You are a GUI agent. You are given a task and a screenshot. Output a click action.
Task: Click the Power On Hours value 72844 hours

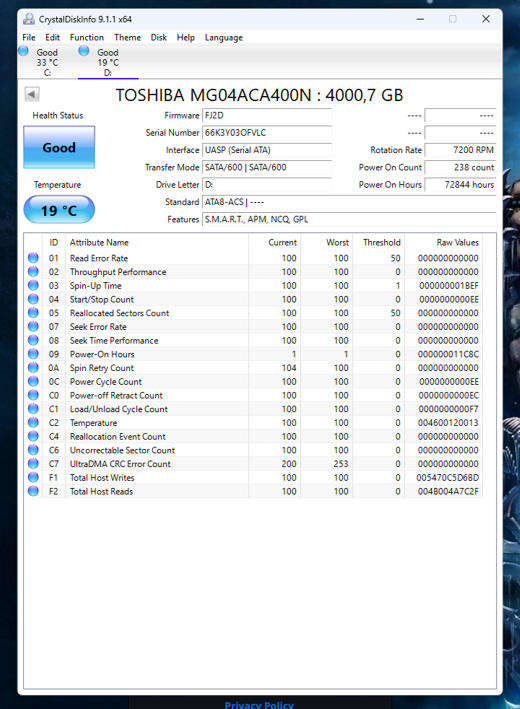pos(460,184)
